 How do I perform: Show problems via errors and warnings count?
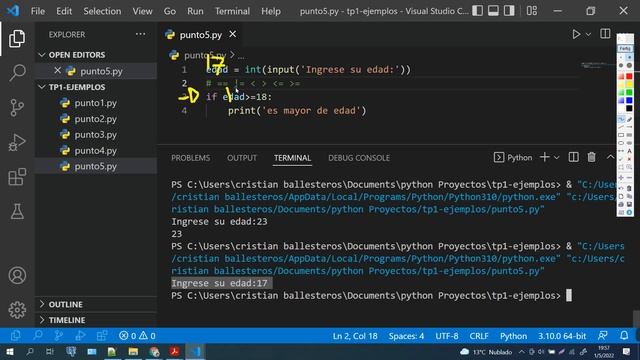[x=137, y=336]
